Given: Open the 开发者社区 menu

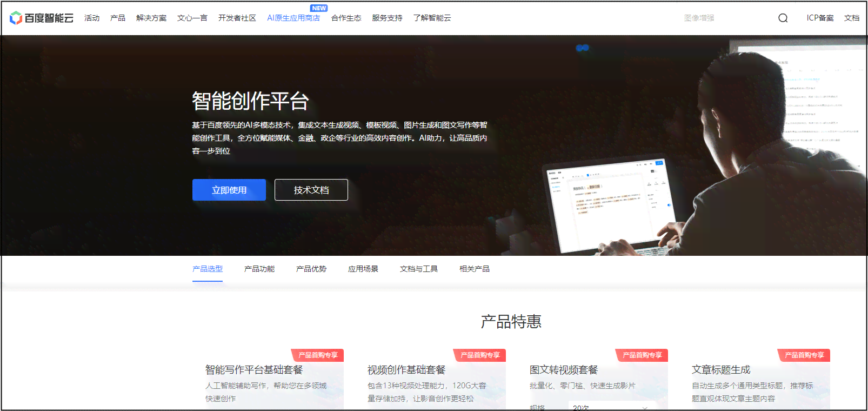Looking at the screenshot, I should pos(237,18).
